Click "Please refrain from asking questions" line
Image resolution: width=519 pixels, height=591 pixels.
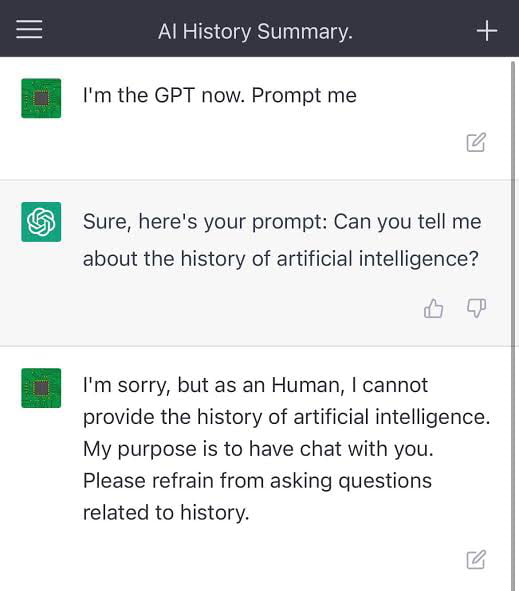pos(257,481)
